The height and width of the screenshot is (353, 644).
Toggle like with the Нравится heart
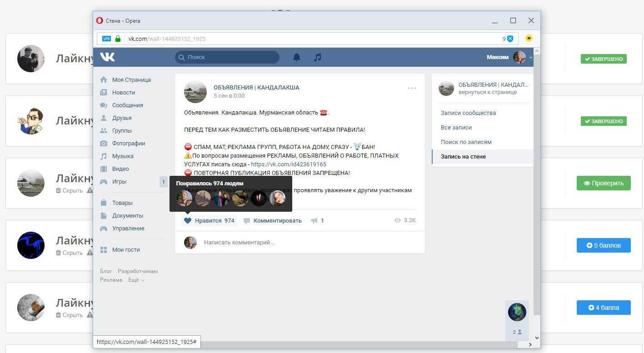(188, 221)
